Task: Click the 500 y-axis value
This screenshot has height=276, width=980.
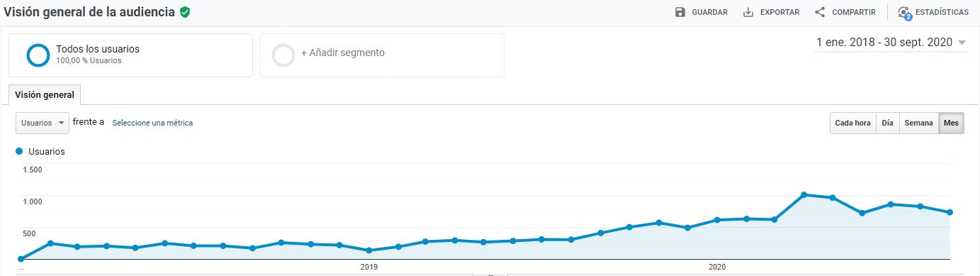Action: pyautogui.click(x=30, y=233)
